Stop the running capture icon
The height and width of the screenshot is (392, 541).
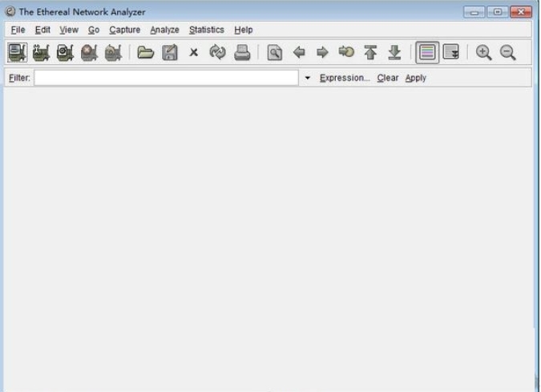(x=89, y=52)
